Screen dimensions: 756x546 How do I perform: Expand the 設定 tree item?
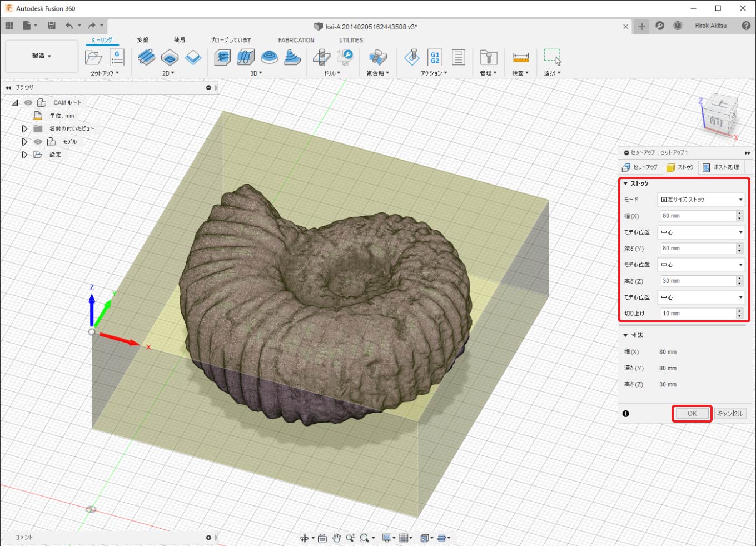pyautogui.click(x=24, y=155)
